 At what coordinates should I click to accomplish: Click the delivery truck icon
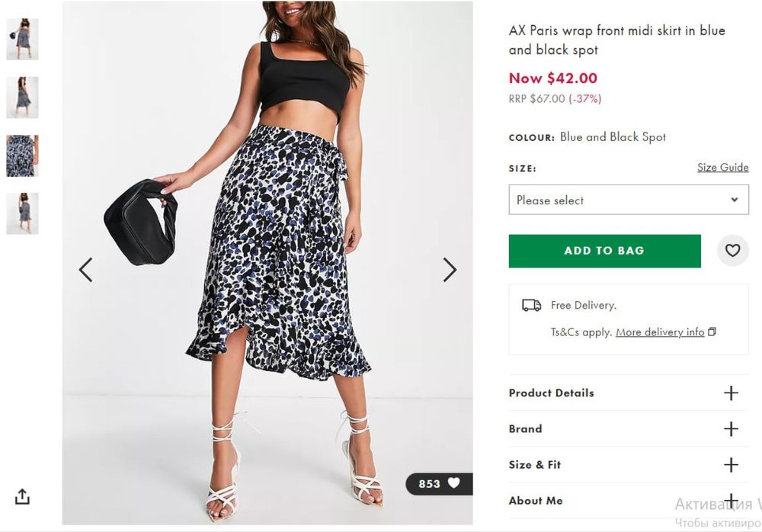click(531, 305)
